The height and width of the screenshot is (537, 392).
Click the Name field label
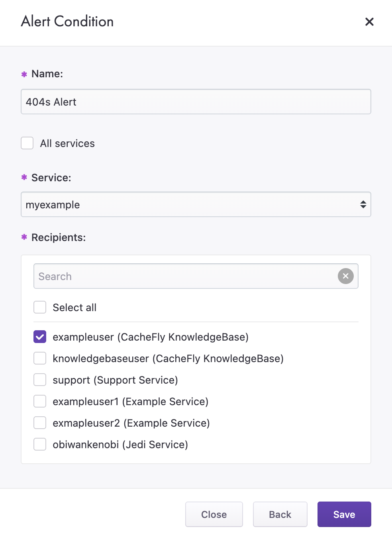click(x=47, y=74)
